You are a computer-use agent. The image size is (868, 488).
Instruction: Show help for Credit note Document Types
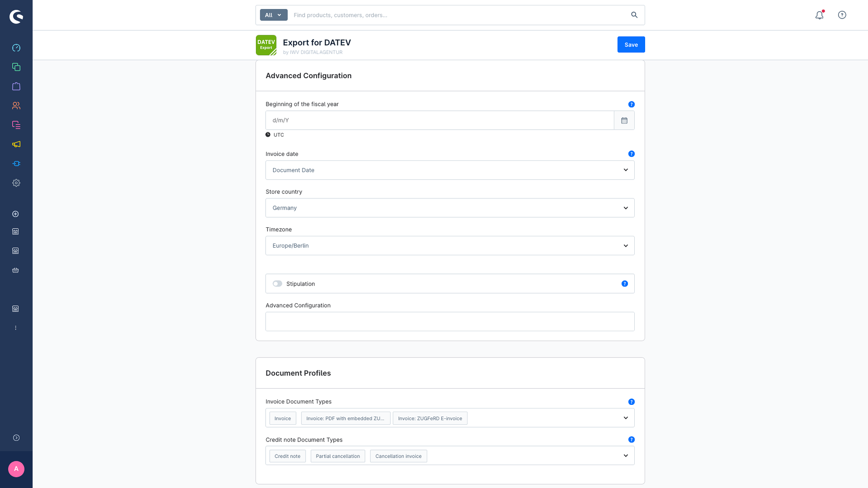pos(632,440)
